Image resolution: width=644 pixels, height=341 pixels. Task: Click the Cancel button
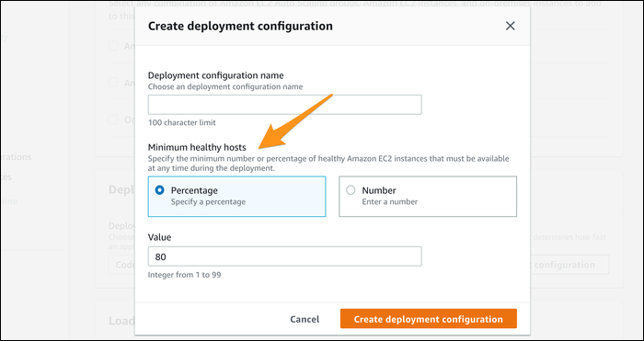pos(305,319)
